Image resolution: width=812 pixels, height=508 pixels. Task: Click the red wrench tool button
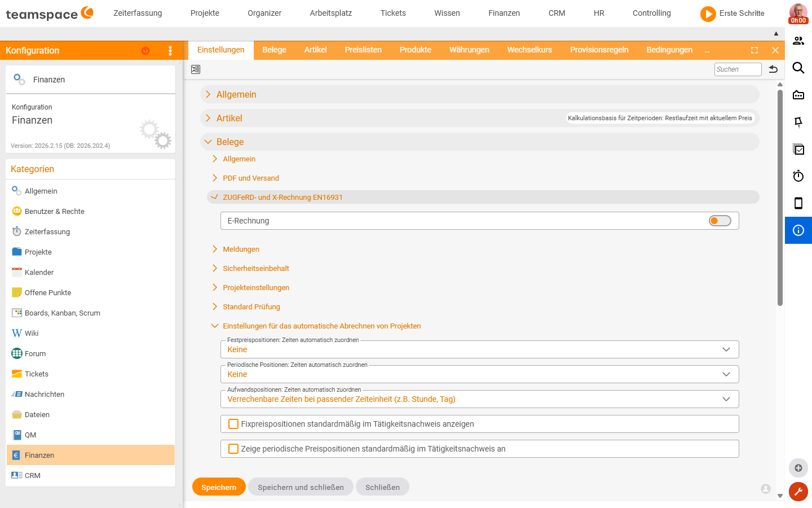pos(798,492)
